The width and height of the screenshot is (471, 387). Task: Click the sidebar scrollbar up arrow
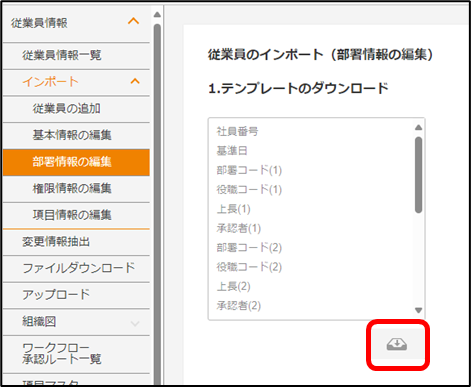pos(157,14)
